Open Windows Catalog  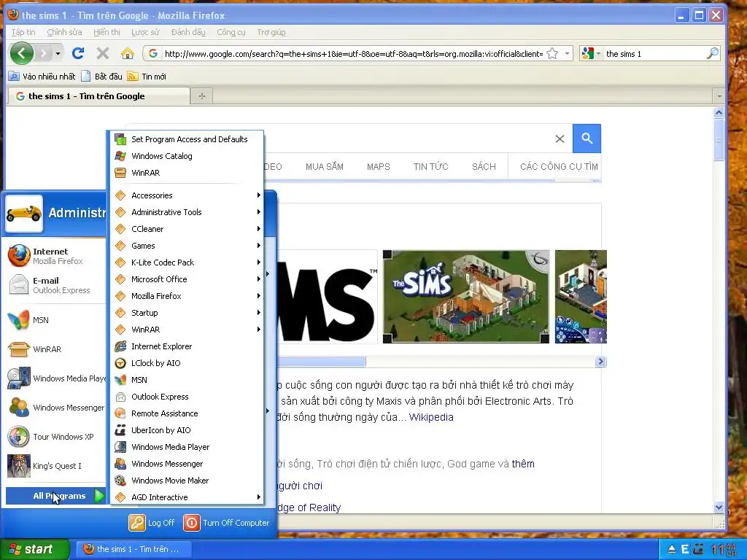(186, 156)
